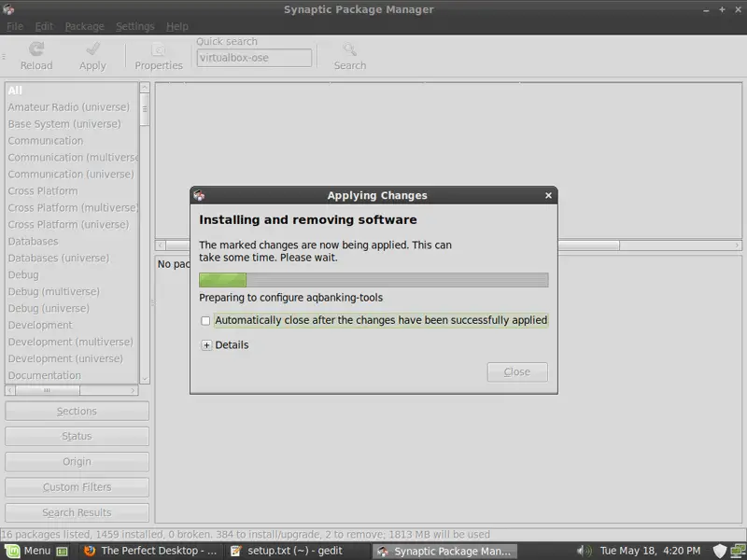Open the File menu
The height and width of the screenshot is (560, 747).
point(15,26)
